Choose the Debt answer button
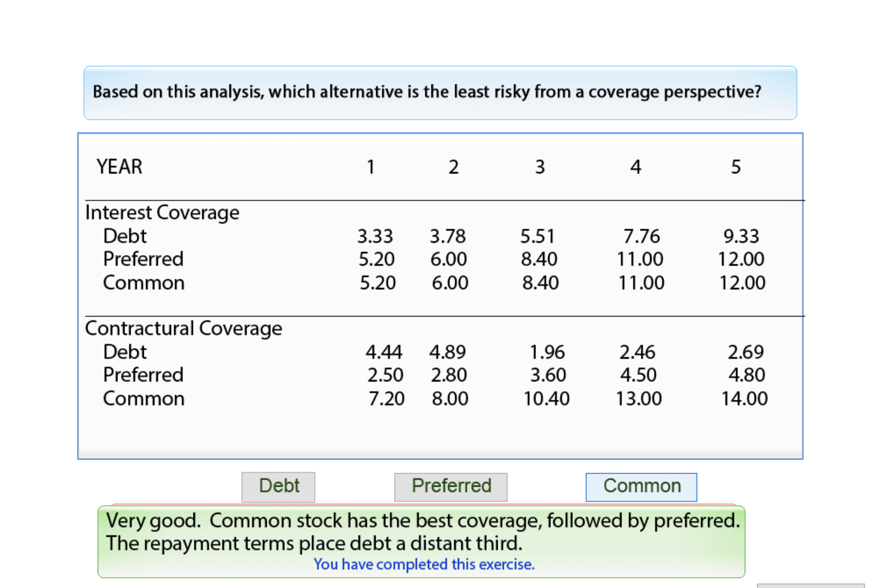This screenshot has height=588, width=883. pos(278,487)
